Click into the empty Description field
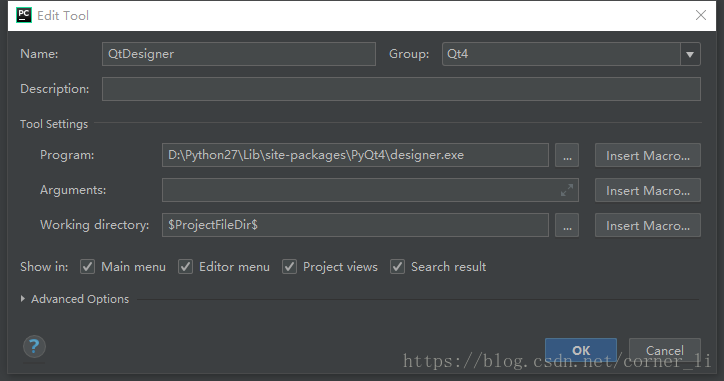This screenshot has height=381, width=724. click(x=401, y=89)
